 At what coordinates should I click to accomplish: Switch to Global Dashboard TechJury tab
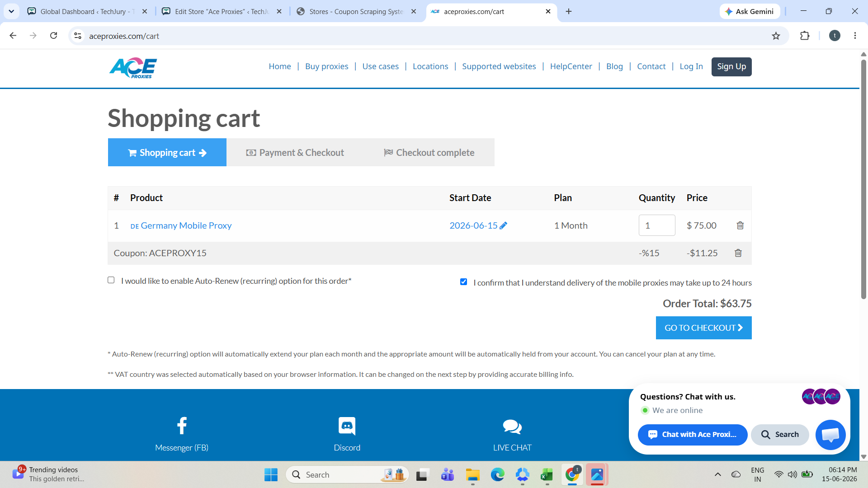pos(88,11)
